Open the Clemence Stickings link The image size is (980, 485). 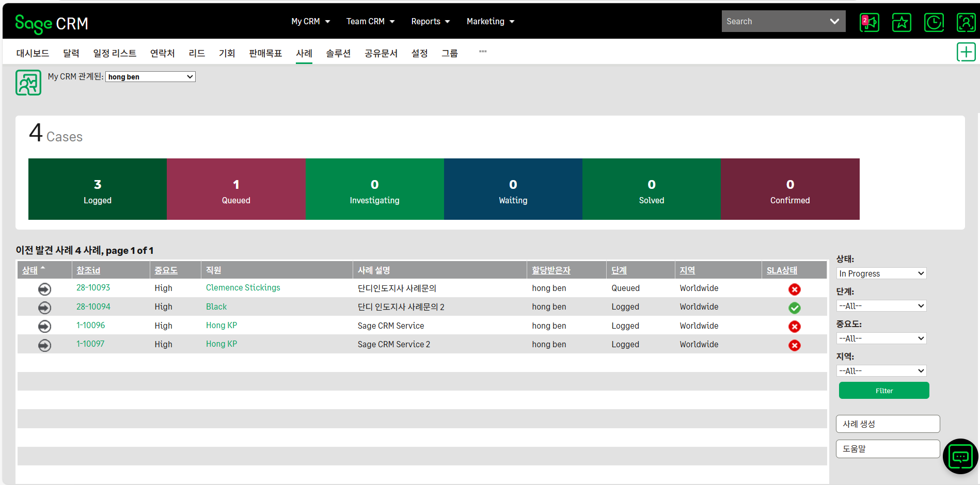point(243,287)
